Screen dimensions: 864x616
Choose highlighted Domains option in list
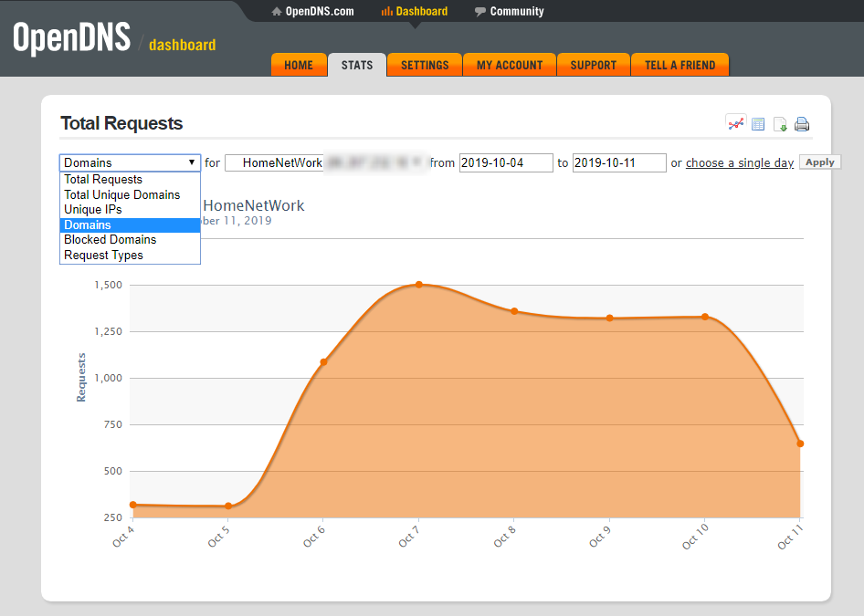(x=130, y=224)
